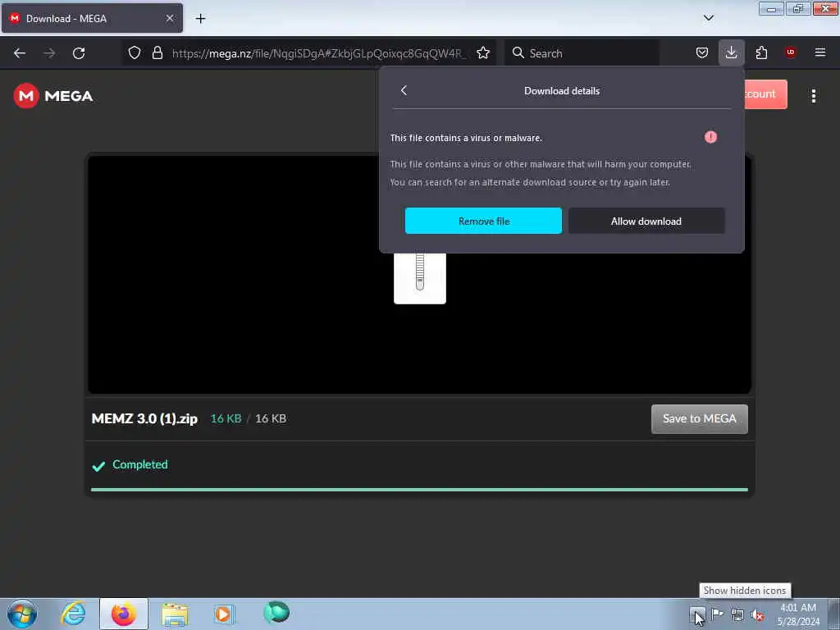Open Windows Media Player from taskbar
The width and height of the screenshot is (840, 630).
tap(225, 614)
